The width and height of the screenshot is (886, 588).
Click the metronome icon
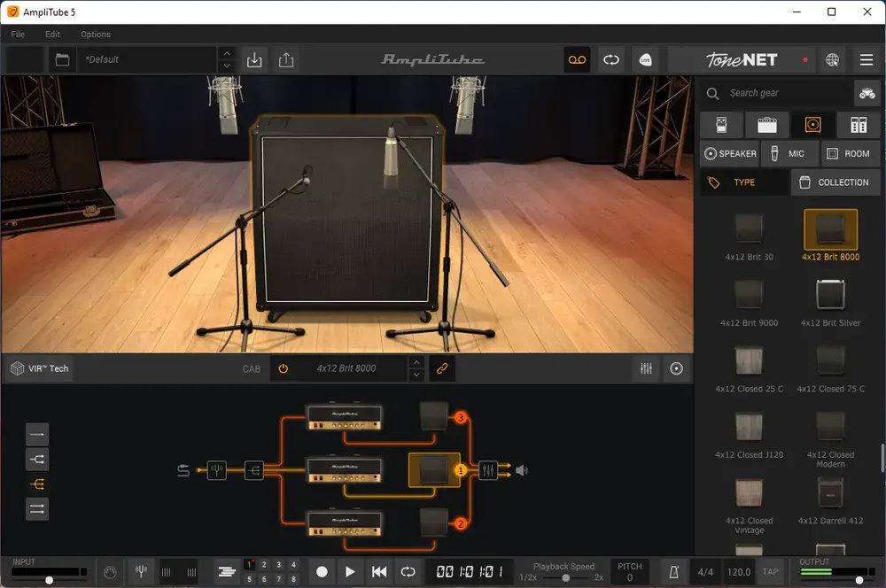click(673, 572)
